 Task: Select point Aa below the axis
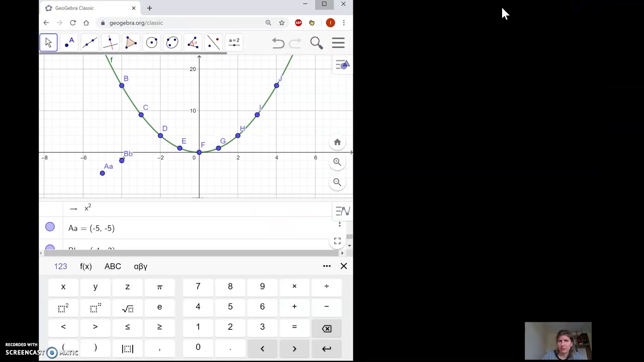102,173
